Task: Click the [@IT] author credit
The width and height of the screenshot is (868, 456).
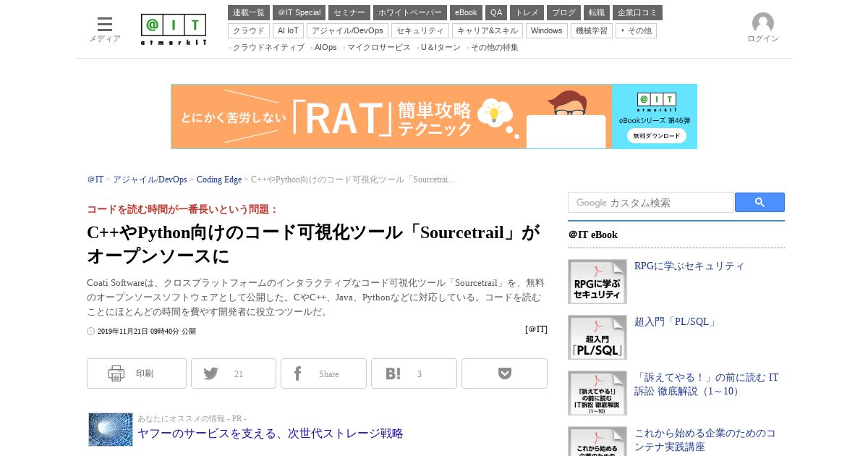Action: coord(536,329)
